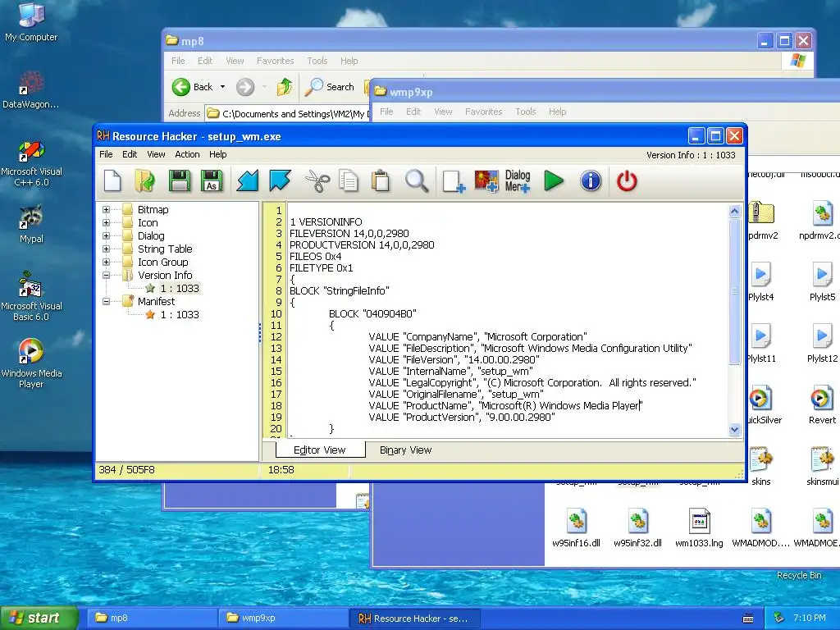Click the Cut scissors icon
This screenshot has width=840, height=630.
click(317, 180)
